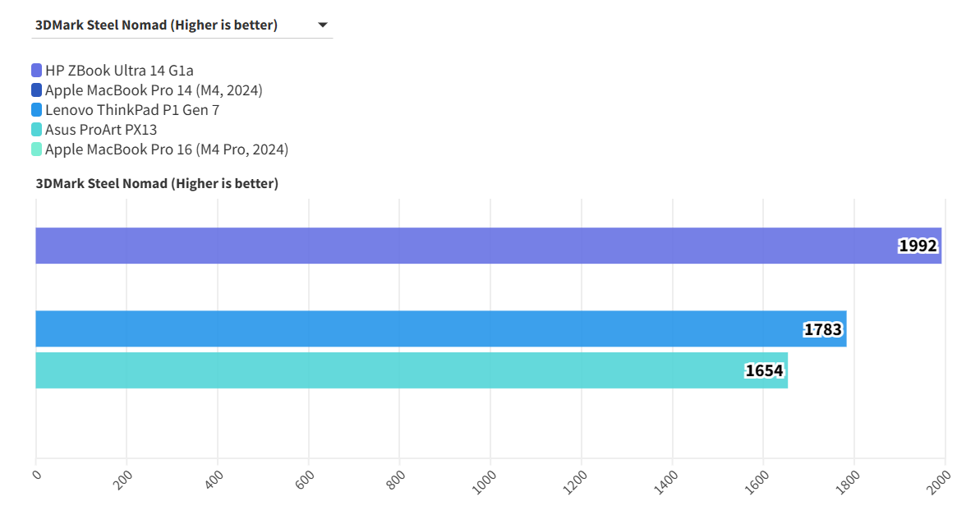Click the purple HP ZBook bar
The height and width of the screenshot is (515, 980).
tap(460, 246)
